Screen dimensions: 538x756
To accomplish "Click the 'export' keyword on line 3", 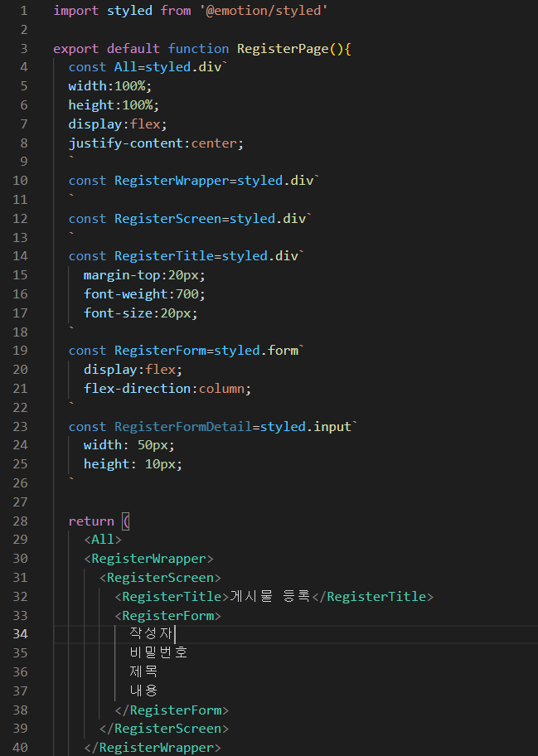I will click(75, 49).
